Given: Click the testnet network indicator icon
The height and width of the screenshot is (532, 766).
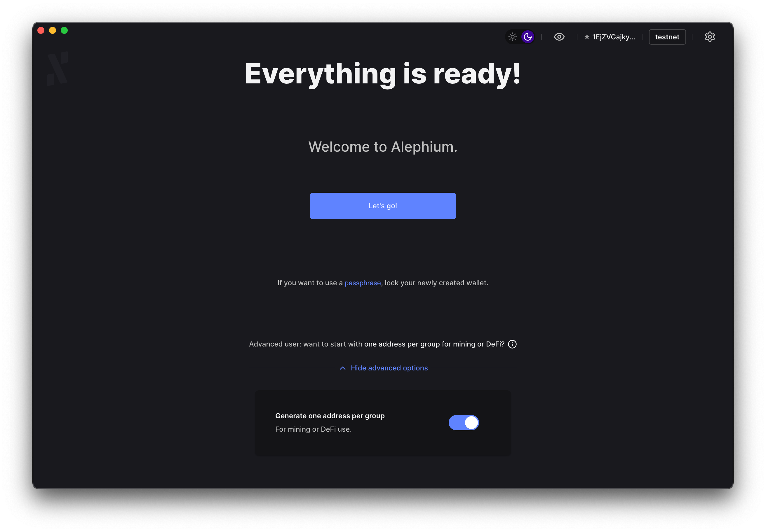Looking at the screenshot, I should [667, 37].
